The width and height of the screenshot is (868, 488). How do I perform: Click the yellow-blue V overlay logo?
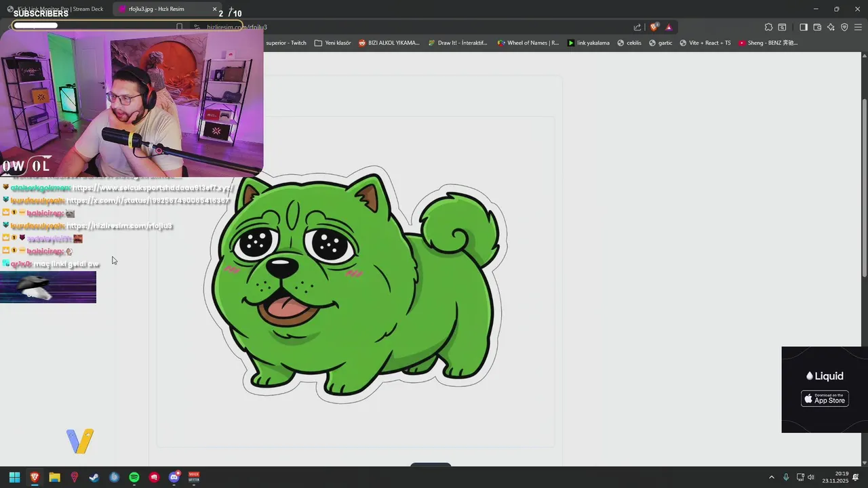(x=80, y=441)
